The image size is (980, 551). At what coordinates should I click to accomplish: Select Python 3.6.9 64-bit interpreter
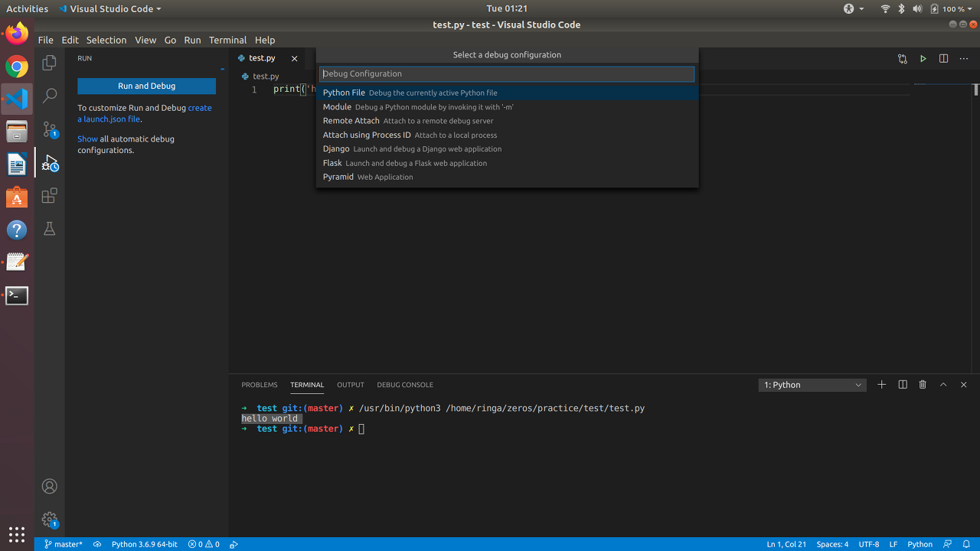coord(144,544)
